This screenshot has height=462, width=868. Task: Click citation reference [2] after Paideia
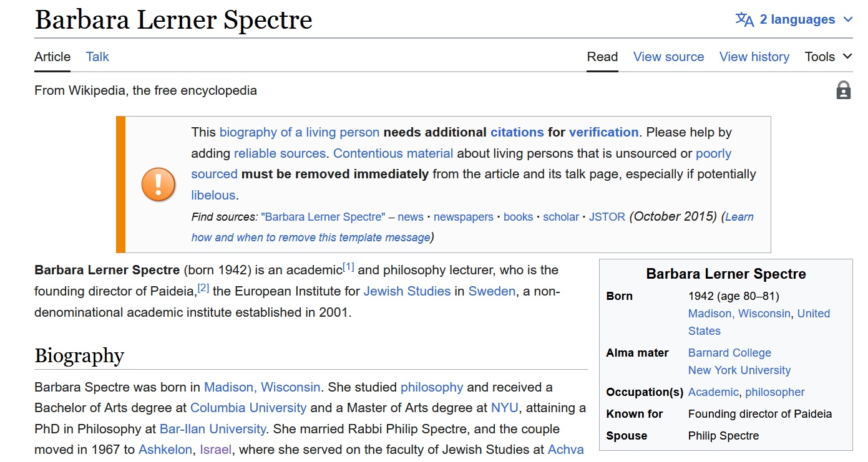click(203, 288)
